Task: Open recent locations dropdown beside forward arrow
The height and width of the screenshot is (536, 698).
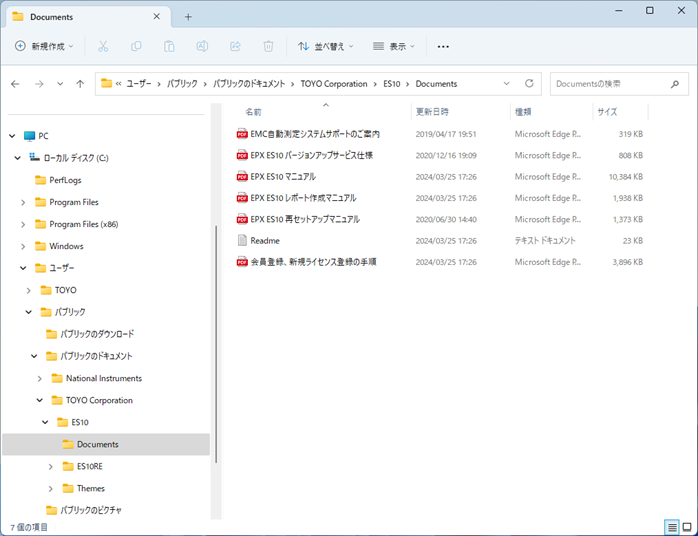Action: click(60, 84)
